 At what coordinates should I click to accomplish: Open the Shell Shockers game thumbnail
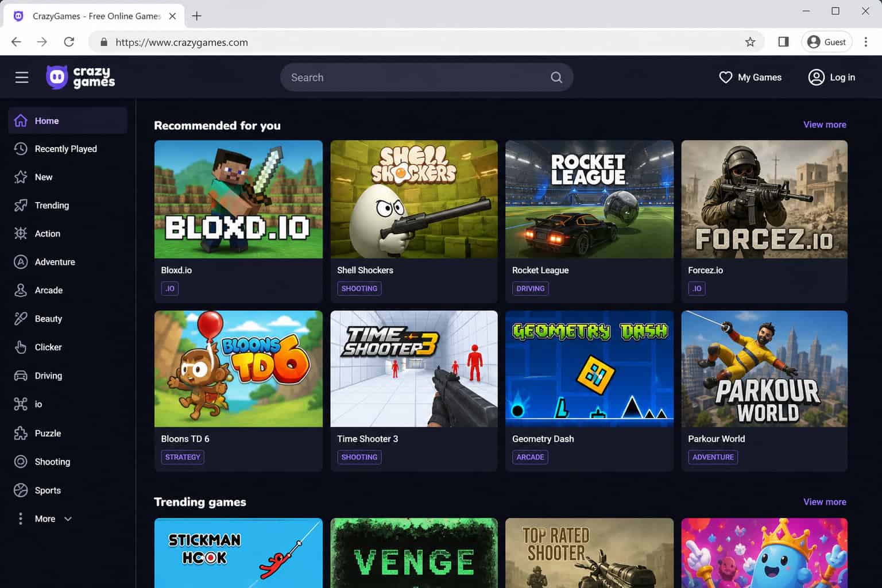pyautogui.click(x=414, y=199)
